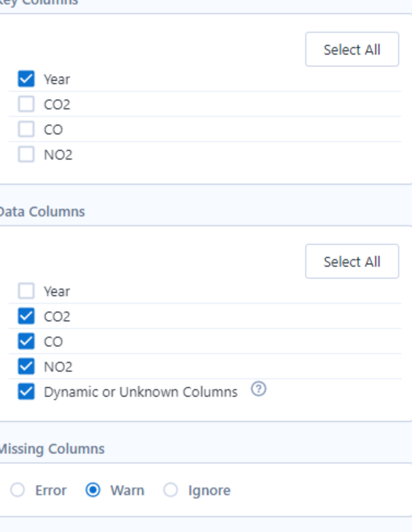Viewport: 412px width, 532px height.
Task: Disable Dynamic or Unknown Columns checkbox
Action: (26, 392)
